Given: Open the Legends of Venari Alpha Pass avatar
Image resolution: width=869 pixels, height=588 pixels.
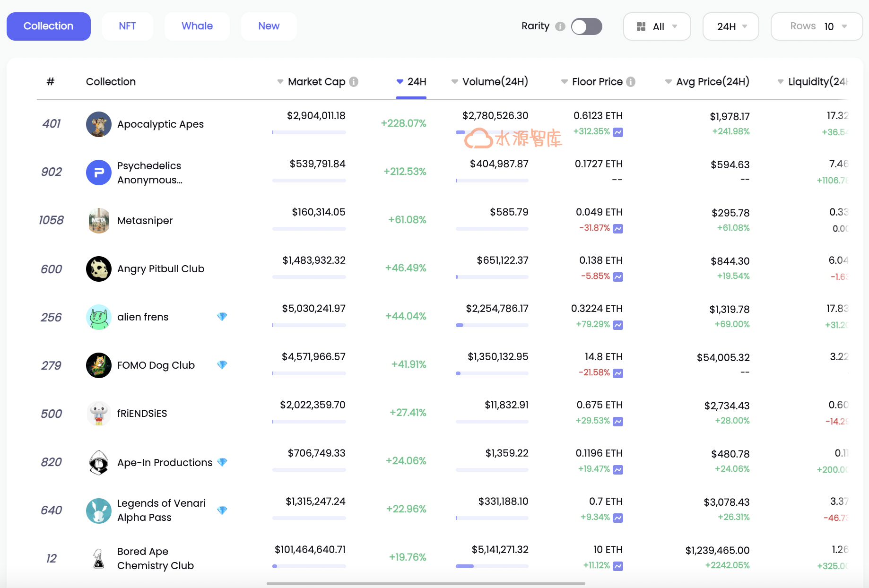Looking at the screenshot, I should click(99, 511).
